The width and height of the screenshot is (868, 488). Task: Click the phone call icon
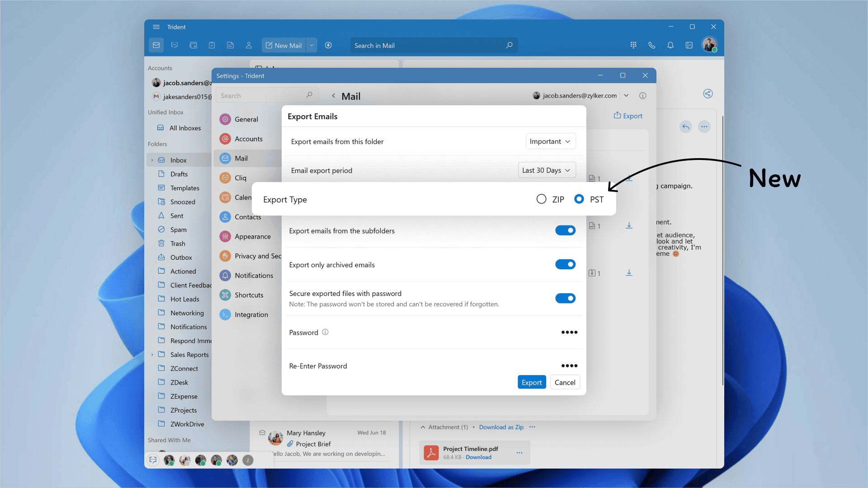[652, 45]
